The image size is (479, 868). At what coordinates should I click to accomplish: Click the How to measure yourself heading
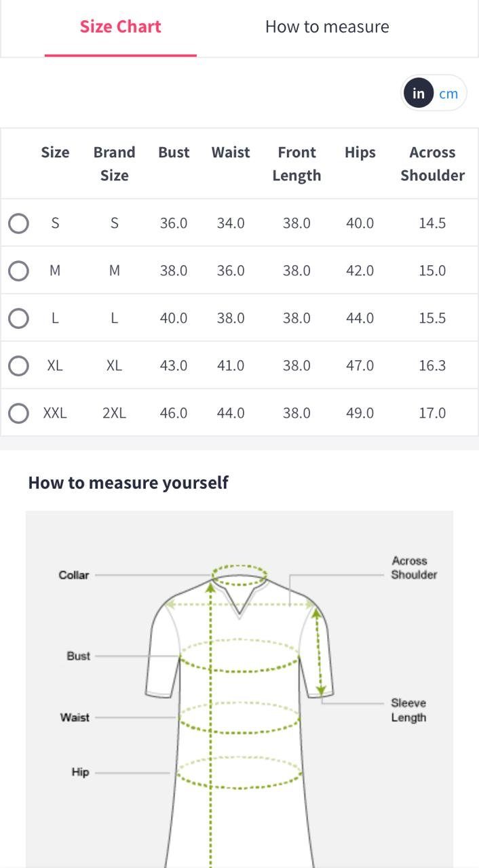click(128, 483)
